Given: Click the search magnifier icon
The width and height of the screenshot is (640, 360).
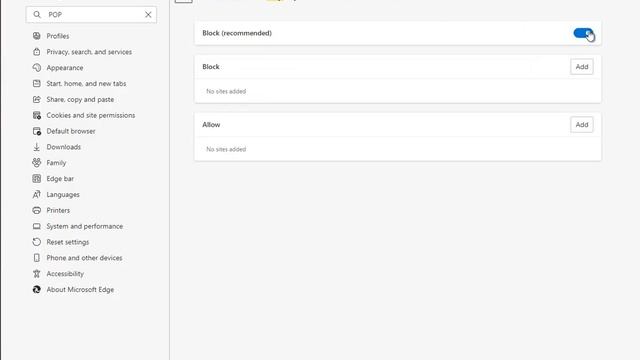Looking at the screenshot, I should [x=37, y=15].
